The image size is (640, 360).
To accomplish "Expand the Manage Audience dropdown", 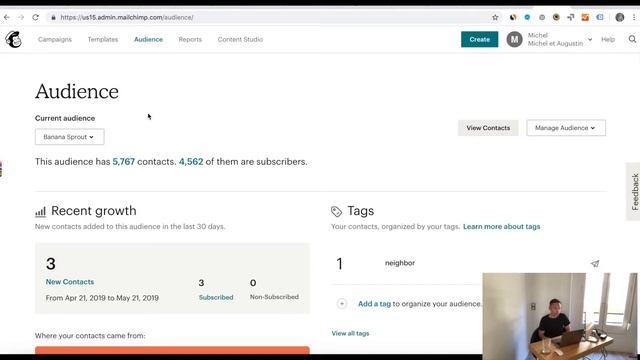I will coord(566,128).
